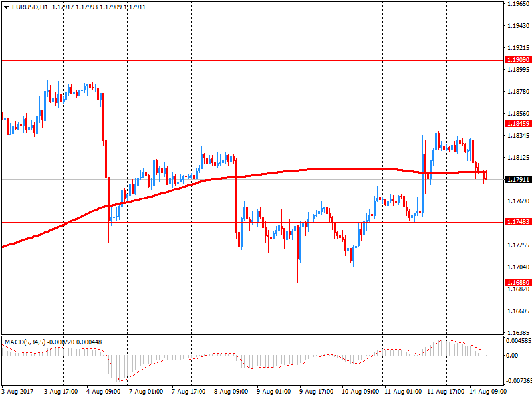Select the horizontal line at 1.19090
The image size is (532, 399).
coord(253,60)
